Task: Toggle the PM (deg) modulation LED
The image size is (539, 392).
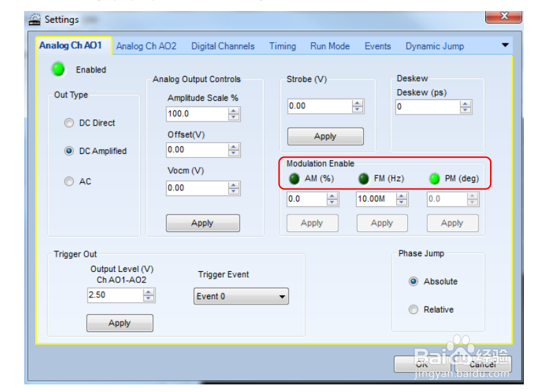Action: 434,179
